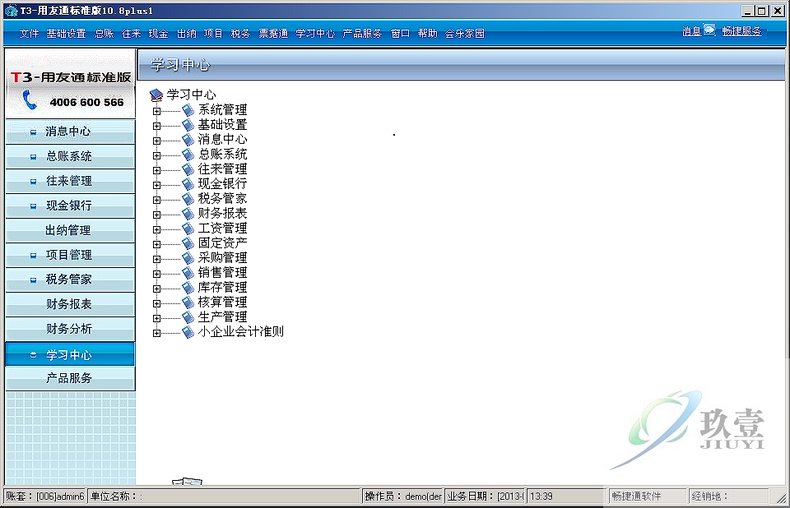Open 产品服务 in the left sidebar
790x508 pixels.
70,378
